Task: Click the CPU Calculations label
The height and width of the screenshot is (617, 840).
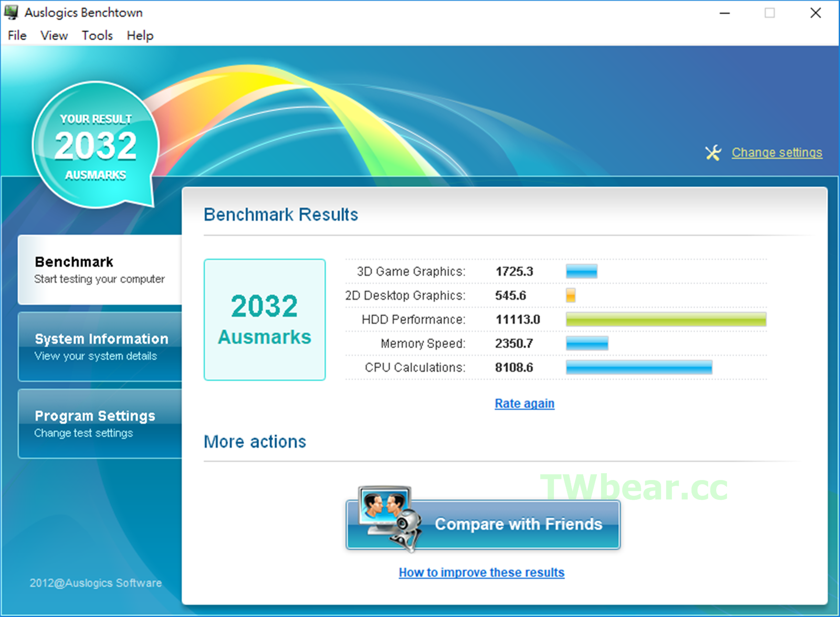Action: click(x=415, y=368)
